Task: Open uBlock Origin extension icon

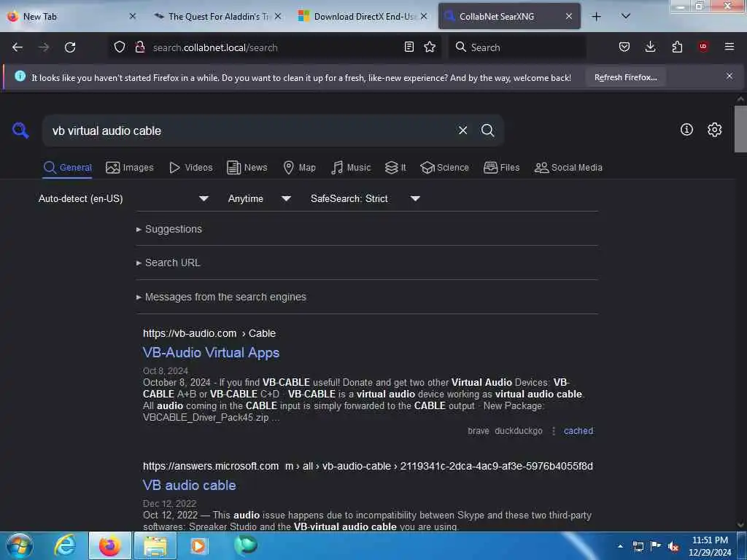Action: [703, 47]
